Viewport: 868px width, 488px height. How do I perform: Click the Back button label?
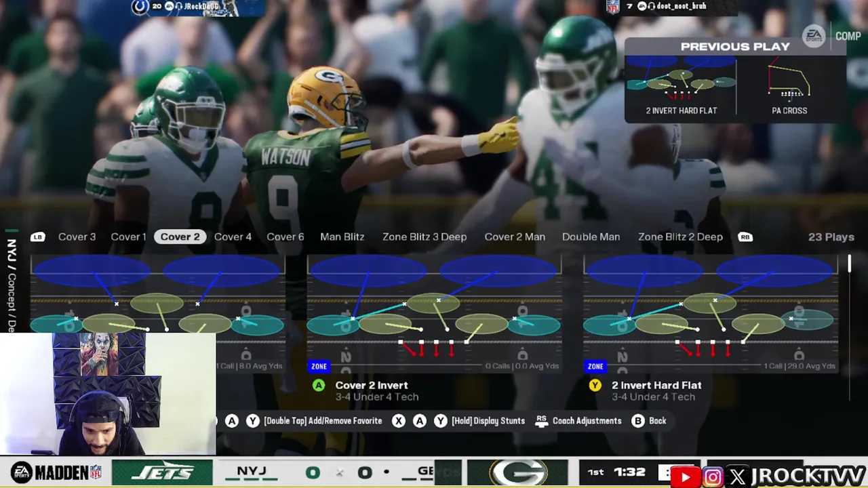[x=657, y=421]
